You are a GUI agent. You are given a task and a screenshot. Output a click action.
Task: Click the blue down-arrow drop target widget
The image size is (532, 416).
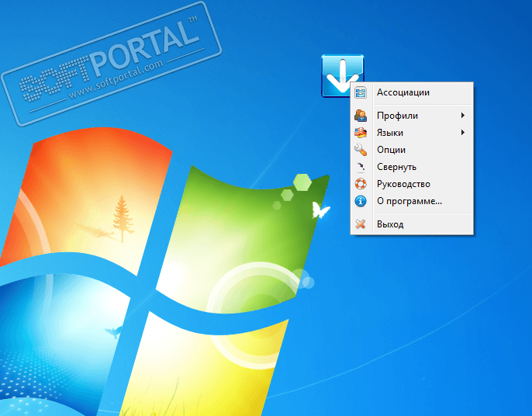342,76
